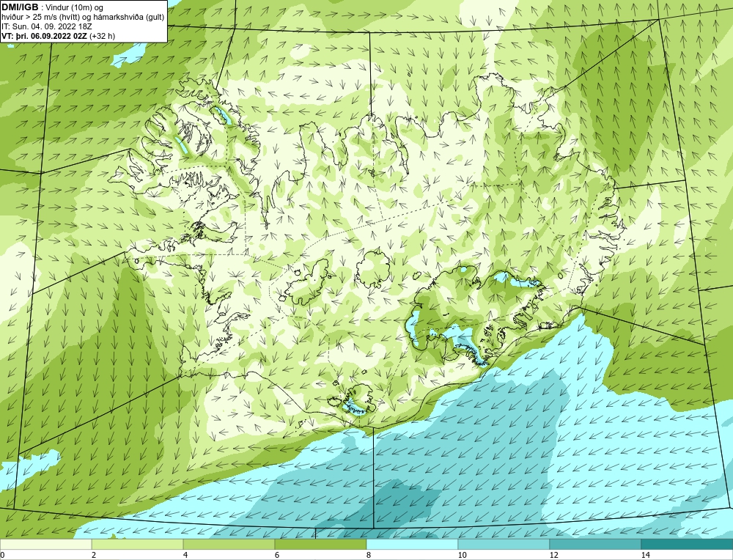Click the legend scale label '8'
The height and width of the screenshot is (560, 733).
369,555
